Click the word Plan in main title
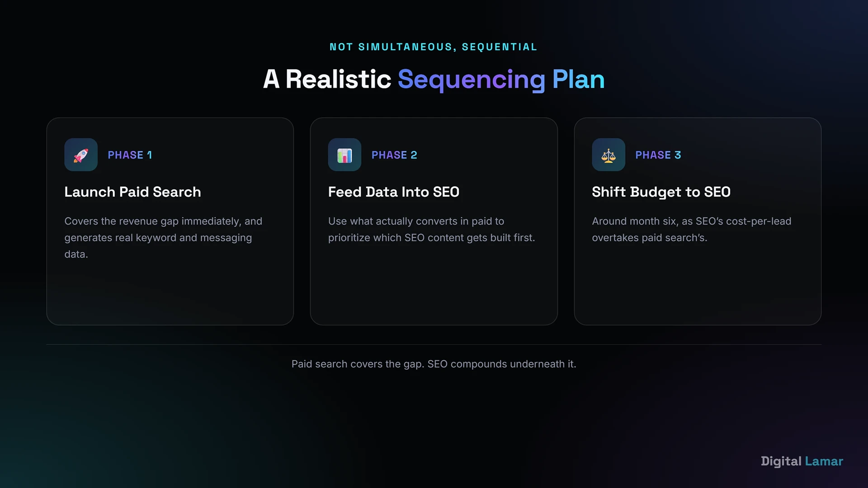Viewport: 868px width, 488px height. [x=578, y=80]
